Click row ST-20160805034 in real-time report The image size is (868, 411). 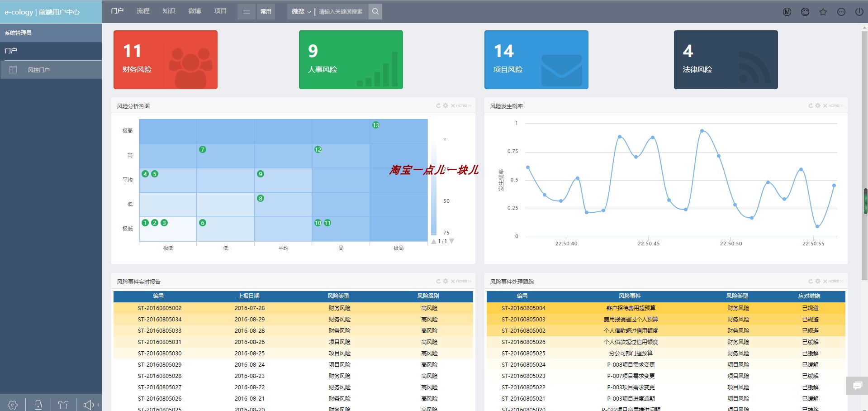(293, 319)
